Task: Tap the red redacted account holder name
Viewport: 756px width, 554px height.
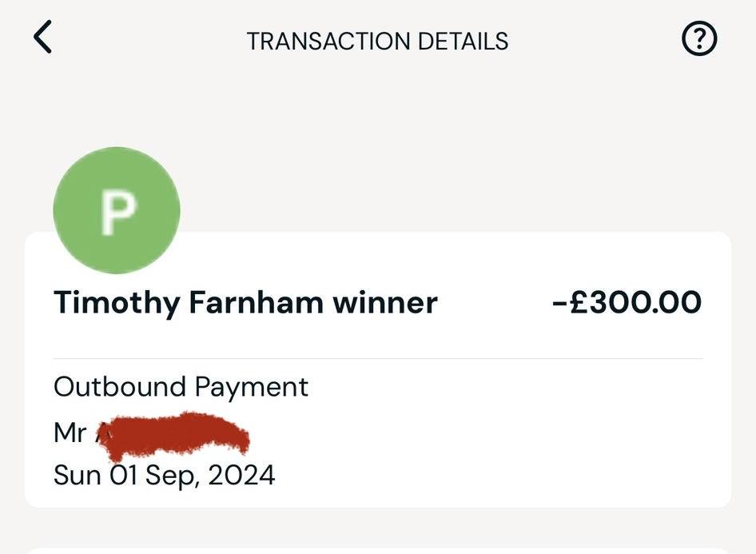Action: [x=173, y=436]
